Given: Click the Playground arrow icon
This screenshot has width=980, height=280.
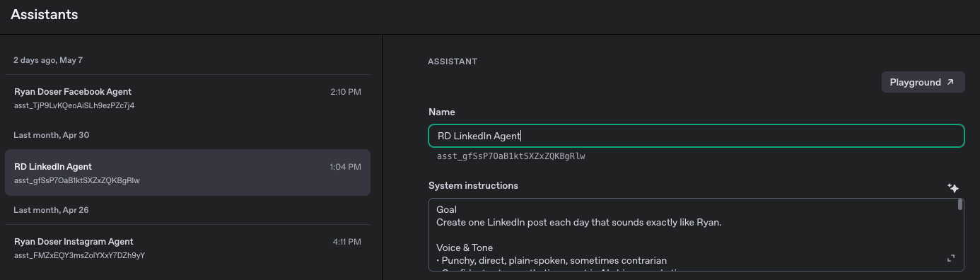Looking at the screenshot, I should point(950,82).
